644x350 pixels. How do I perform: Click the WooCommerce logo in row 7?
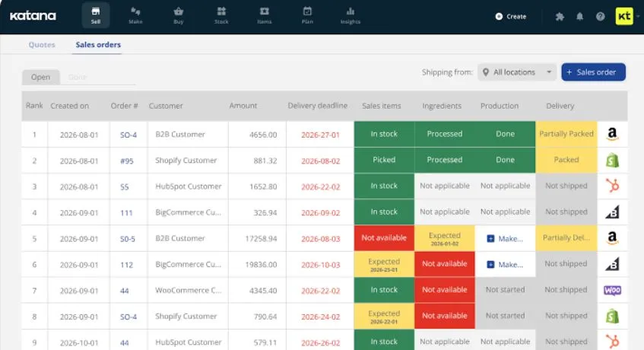[612, 290]
